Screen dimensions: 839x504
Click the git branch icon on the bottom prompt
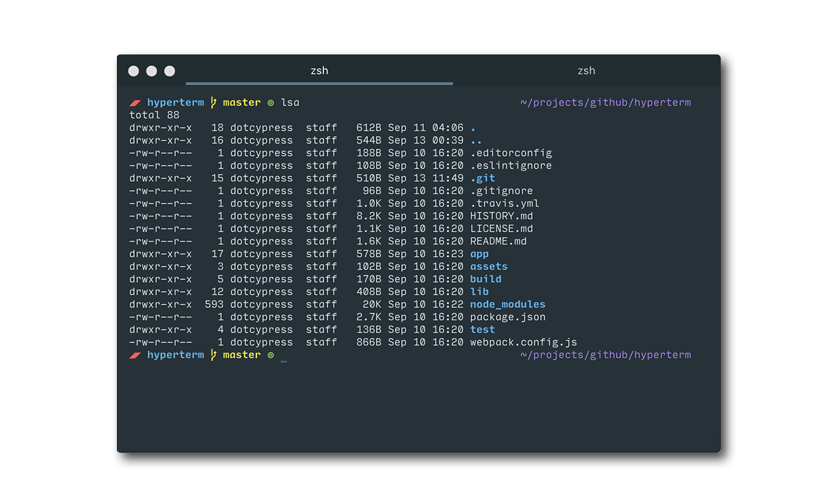pos(213,355)
